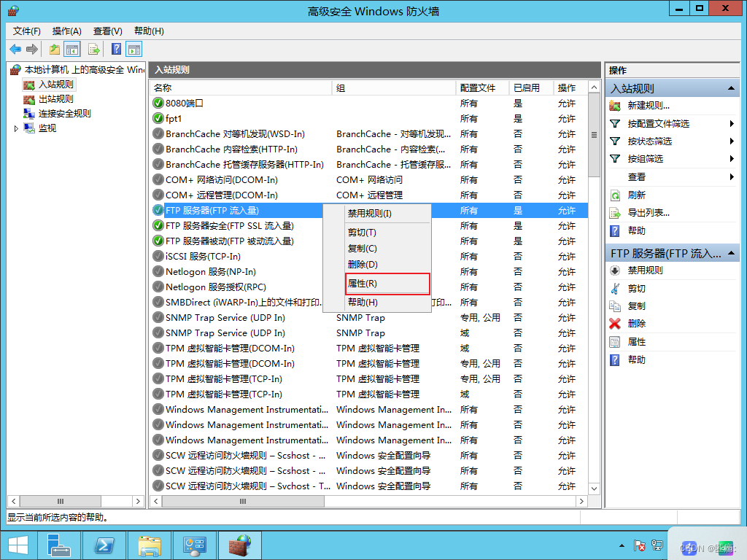Open 按组筛选 submenu arrow

pyautogui.click(x=732, y=159)
